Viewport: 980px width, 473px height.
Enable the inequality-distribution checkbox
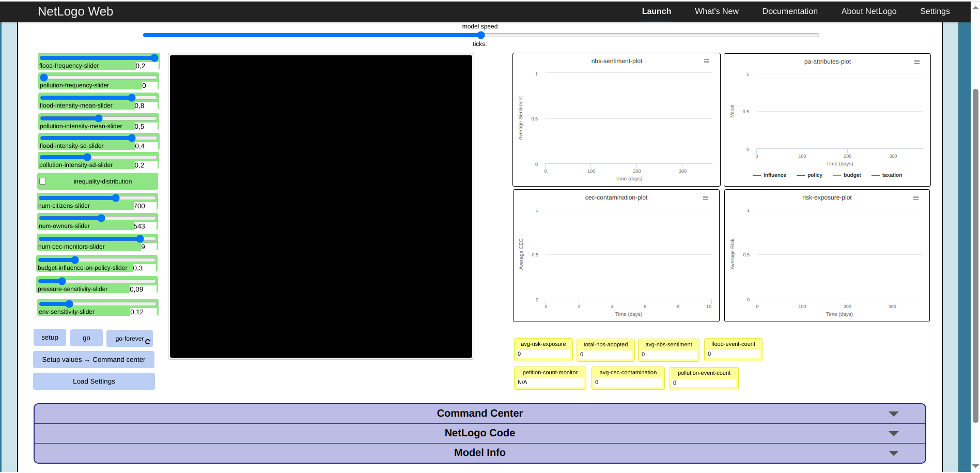(x=42, y=181)
